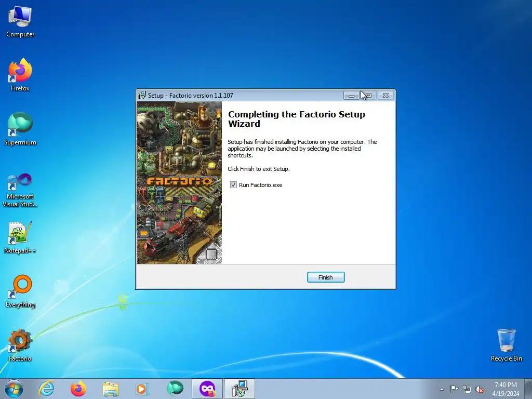
Task: Uncheck the Run Factorio.exe checkbox
Action: (x=233, y=185)
